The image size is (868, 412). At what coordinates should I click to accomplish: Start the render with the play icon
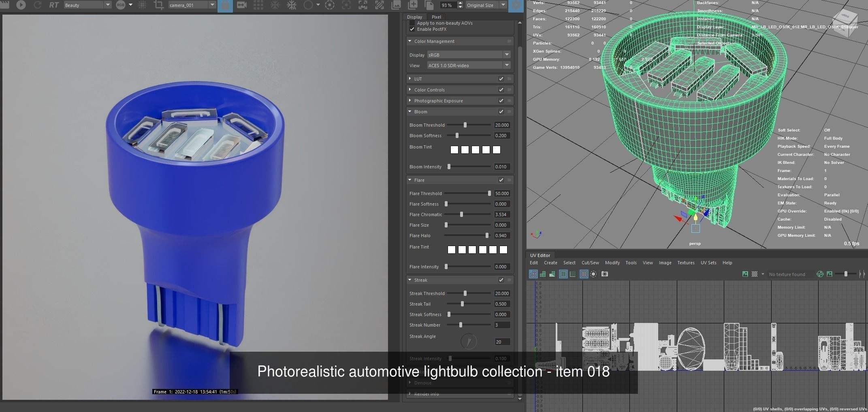(x=21, y=5)
